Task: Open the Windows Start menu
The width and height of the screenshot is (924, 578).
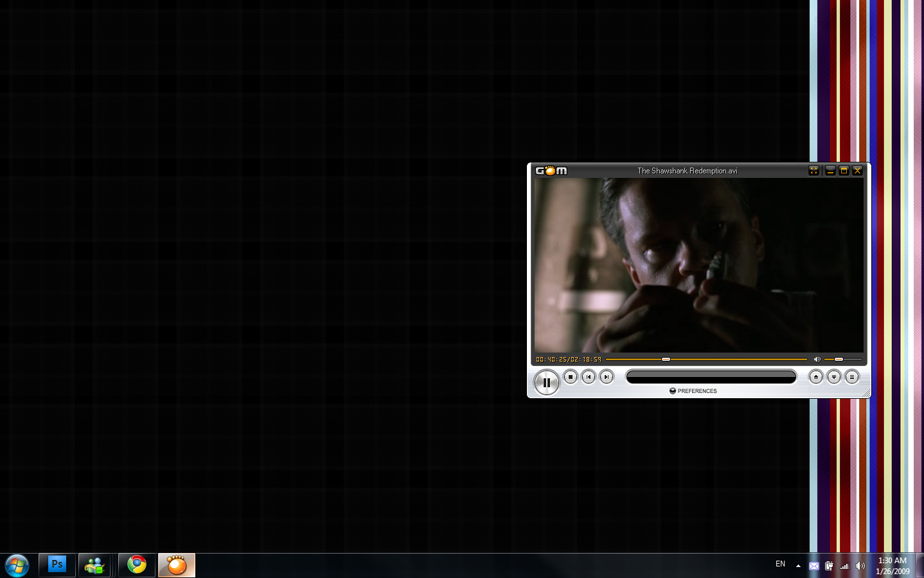Action: click(17, 566)
